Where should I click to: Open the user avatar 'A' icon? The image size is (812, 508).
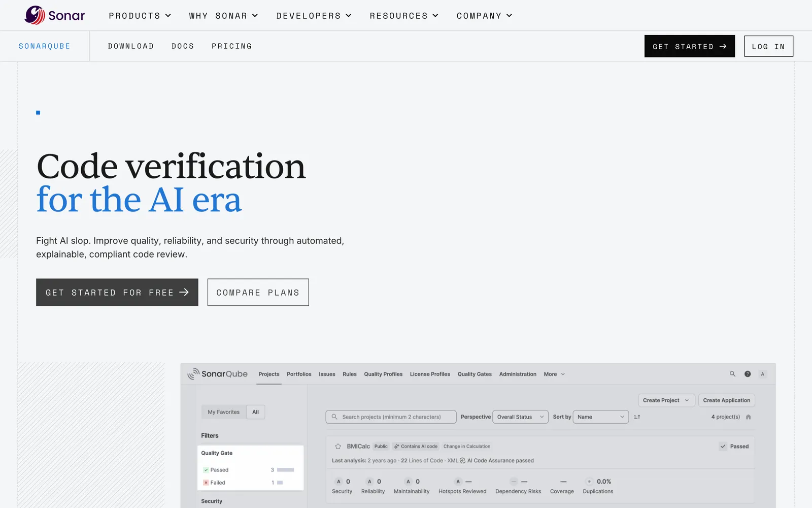pos(762,374)
